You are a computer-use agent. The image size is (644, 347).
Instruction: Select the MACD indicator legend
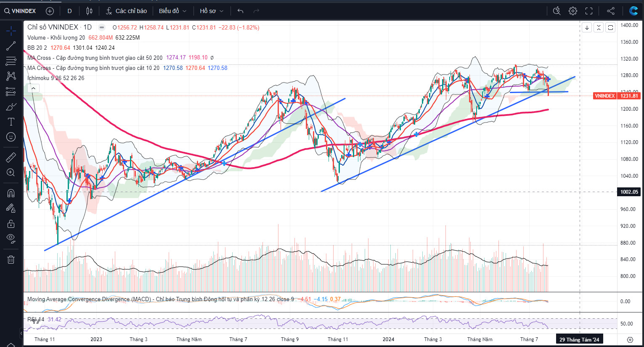coord(161,299)
